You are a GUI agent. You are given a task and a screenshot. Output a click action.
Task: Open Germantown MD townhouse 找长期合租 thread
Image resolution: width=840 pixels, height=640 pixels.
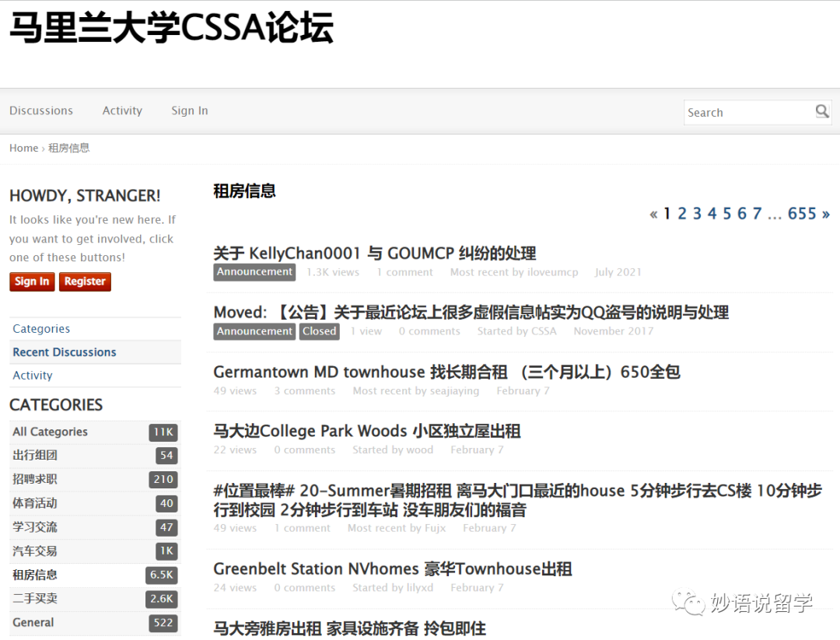(x=446, y=371)
